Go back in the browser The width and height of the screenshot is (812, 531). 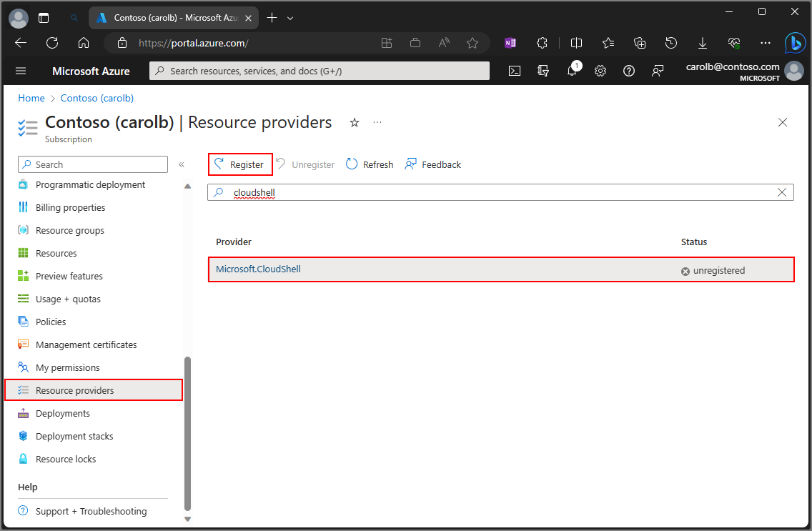[21, 43]
